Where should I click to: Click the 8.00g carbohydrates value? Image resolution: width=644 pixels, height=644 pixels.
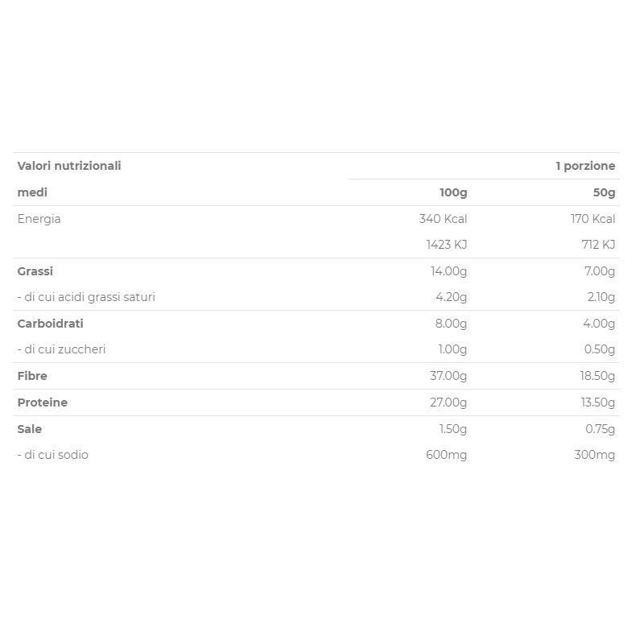point(451,324)
